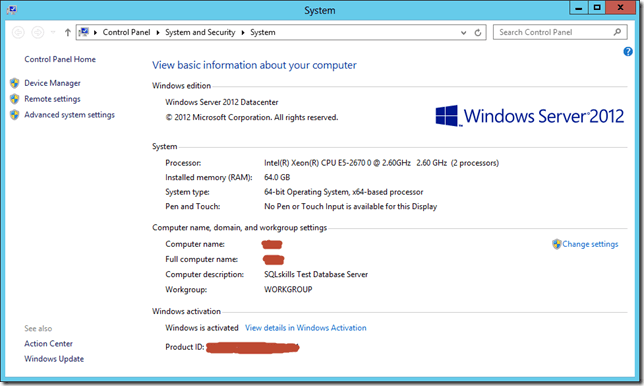This screenshot has height=386, width=644.
Task: Open Action Center under See also
Action: [48, 343]
